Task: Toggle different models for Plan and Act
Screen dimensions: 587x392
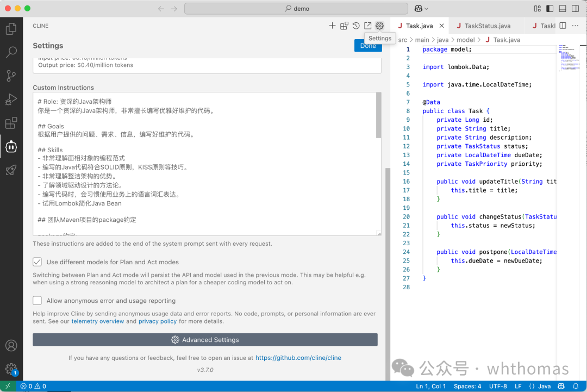Action: [37, 262]
